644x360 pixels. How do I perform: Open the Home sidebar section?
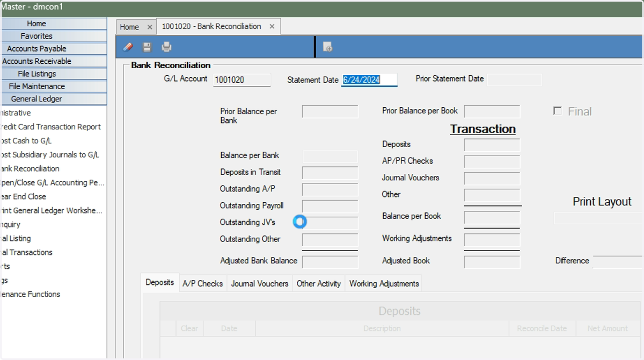click(54, 24)
